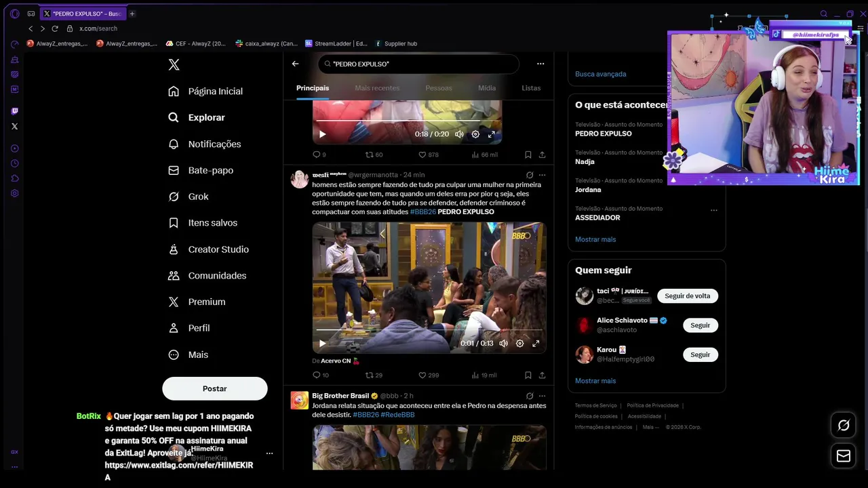This screenshot has height=488, width=868.
Task: Reply to post with 10 replies
Action: [321, 375]
